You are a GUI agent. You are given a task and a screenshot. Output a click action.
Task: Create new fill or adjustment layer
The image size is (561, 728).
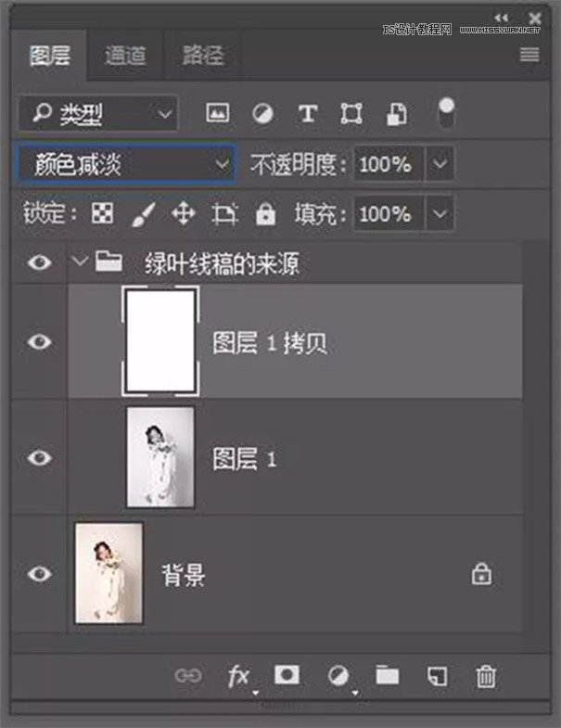[338, 676]
